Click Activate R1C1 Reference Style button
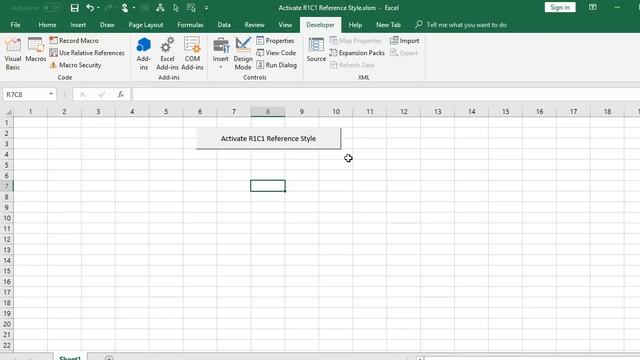Image resolution: width=640 pixels, height=360 pixels. click(269, 139)
